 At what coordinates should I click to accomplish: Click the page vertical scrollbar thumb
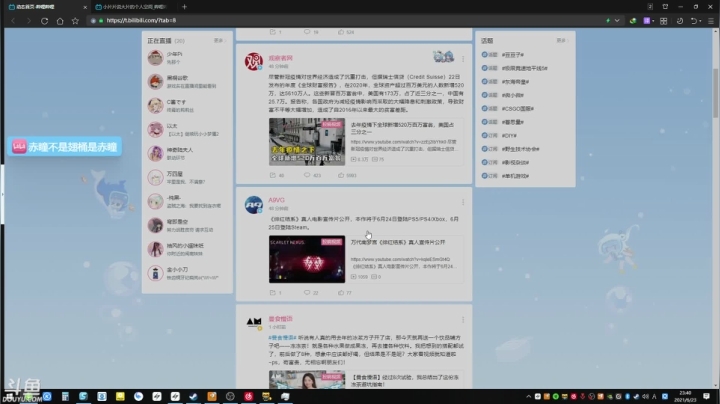(x=715, y=93)
